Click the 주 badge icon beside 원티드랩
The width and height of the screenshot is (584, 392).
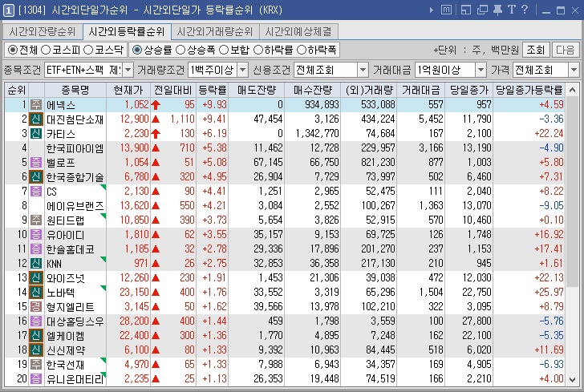[x=36, y=220]
